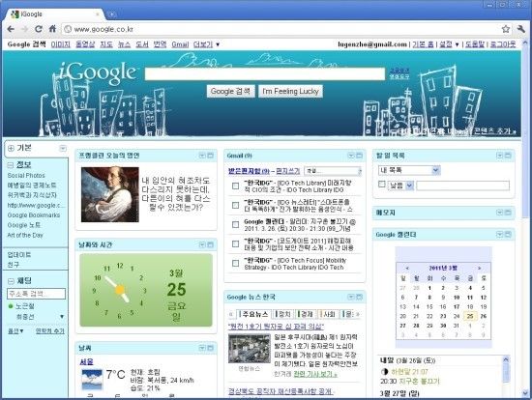Screen dimensions: 532x400
Task: Open the Google News gadget menu icon
Action: pyautogui.click(x=351, y=297)
